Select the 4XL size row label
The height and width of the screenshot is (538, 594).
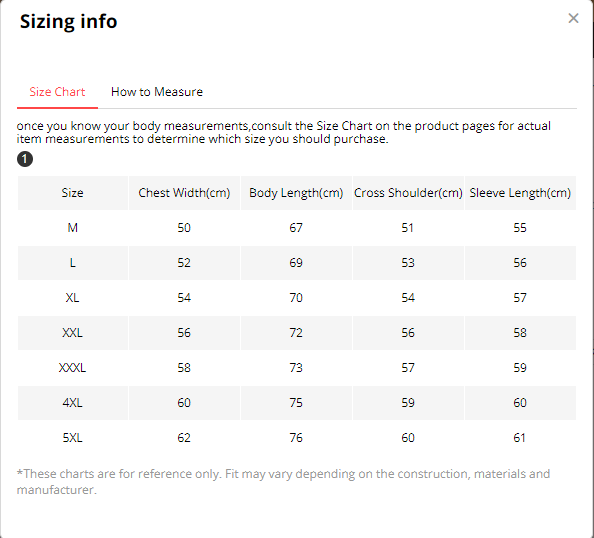click(x=72, y=403)
